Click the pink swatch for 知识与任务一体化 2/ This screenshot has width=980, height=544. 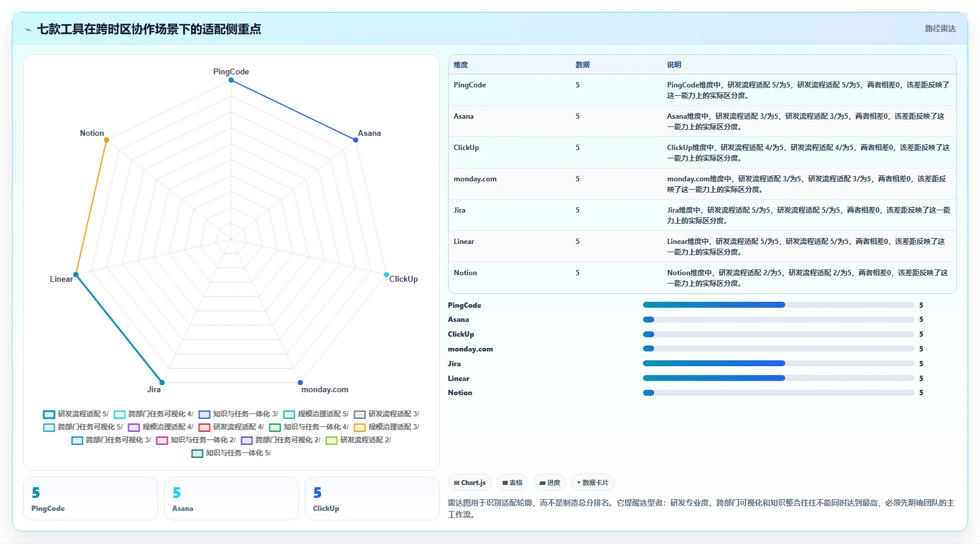pyautogui.click(x=162, y=440)
